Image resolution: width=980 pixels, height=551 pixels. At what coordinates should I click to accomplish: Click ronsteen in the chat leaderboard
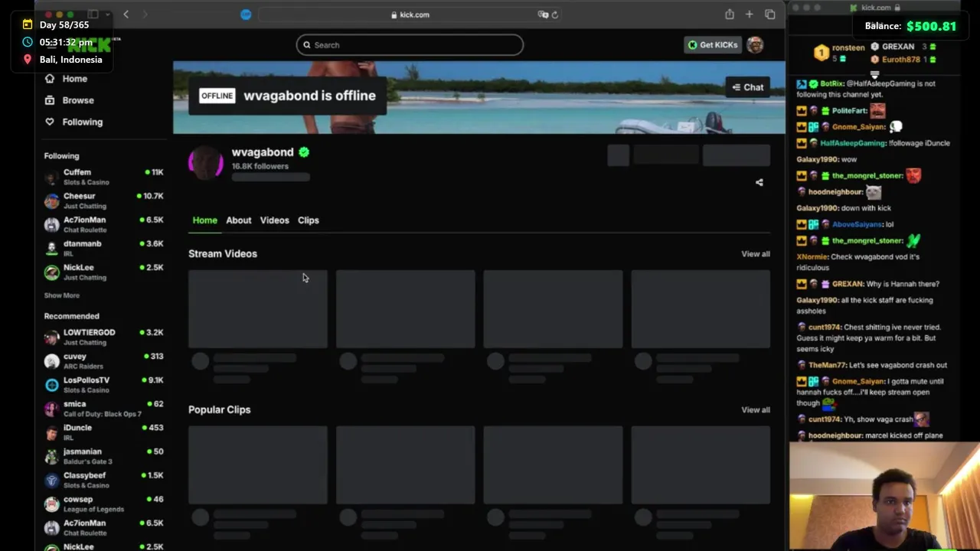(848, 47)
